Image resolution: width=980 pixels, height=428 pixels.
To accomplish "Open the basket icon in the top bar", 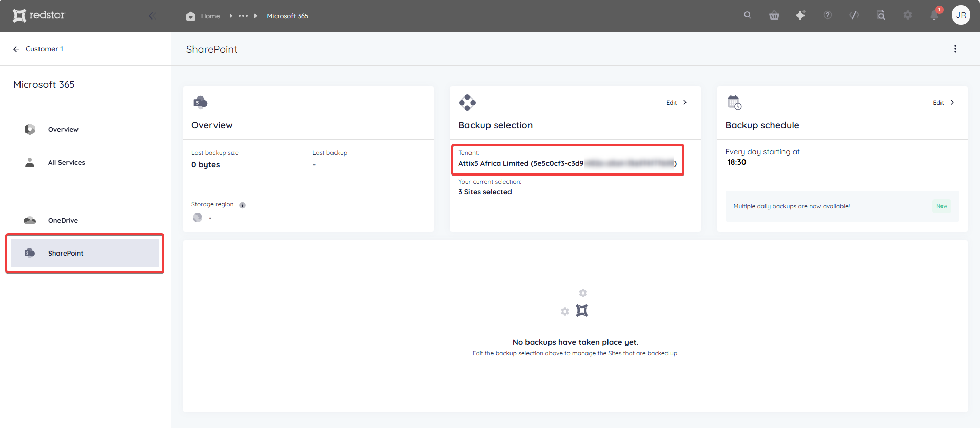I will click(x=774, y=15).
